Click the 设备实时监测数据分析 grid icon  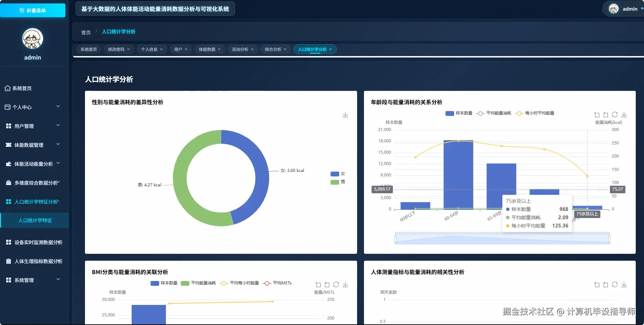point(9,242)
